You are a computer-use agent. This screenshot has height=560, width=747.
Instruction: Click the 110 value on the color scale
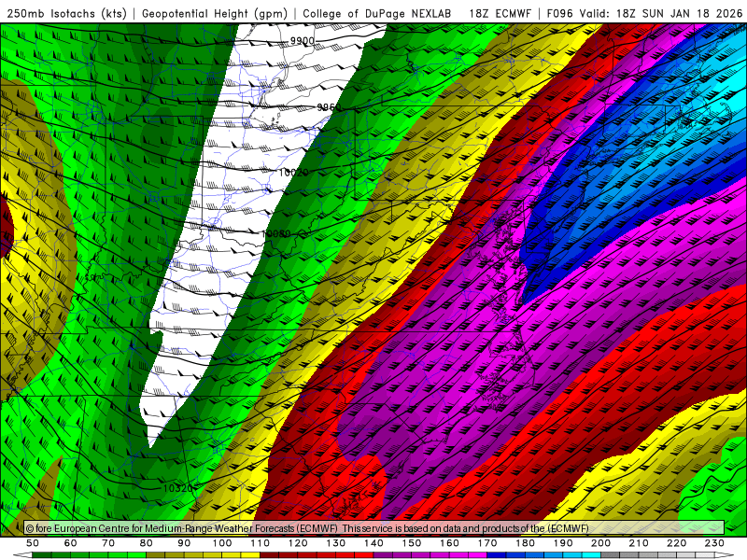pos(261,543)
